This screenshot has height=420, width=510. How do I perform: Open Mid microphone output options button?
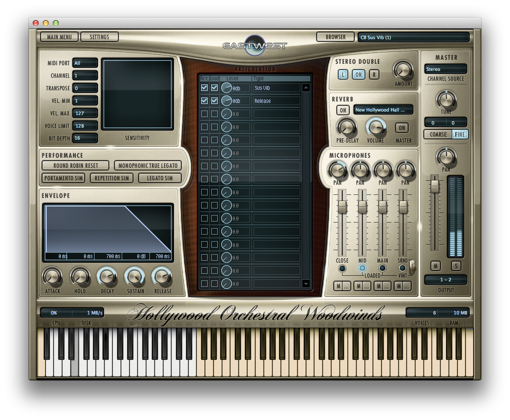click(x=366, y=286)
